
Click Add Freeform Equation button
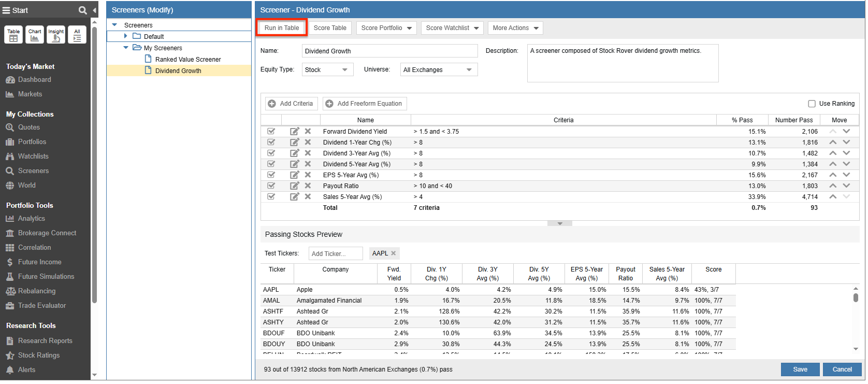(x=365, y=104)
